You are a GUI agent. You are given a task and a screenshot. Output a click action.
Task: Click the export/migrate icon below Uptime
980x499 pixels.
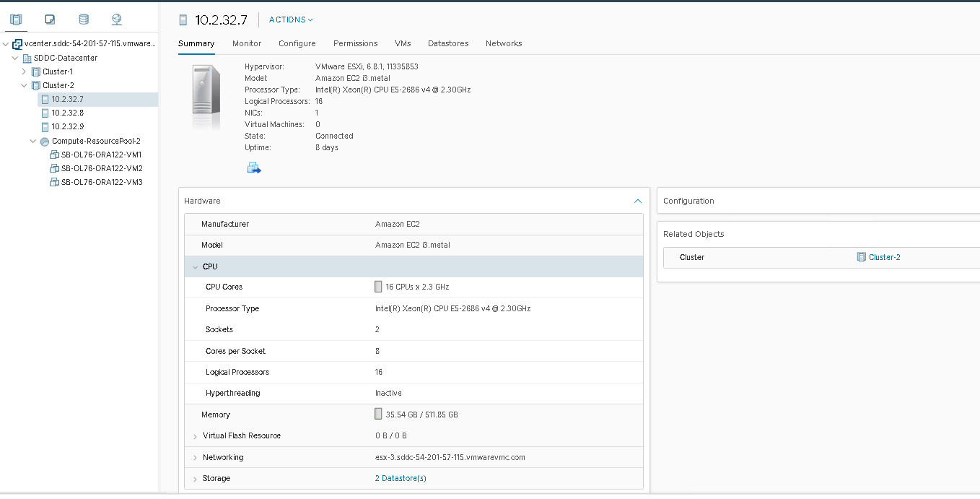point(254,168)
